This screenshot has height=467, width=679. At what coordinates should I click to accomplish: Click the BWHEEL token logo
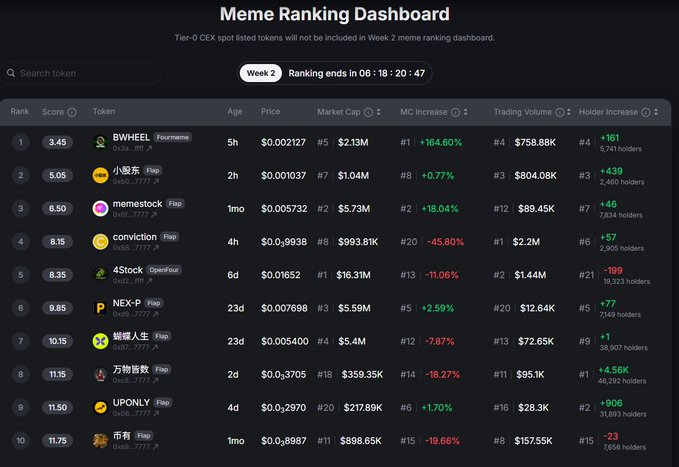100,142
